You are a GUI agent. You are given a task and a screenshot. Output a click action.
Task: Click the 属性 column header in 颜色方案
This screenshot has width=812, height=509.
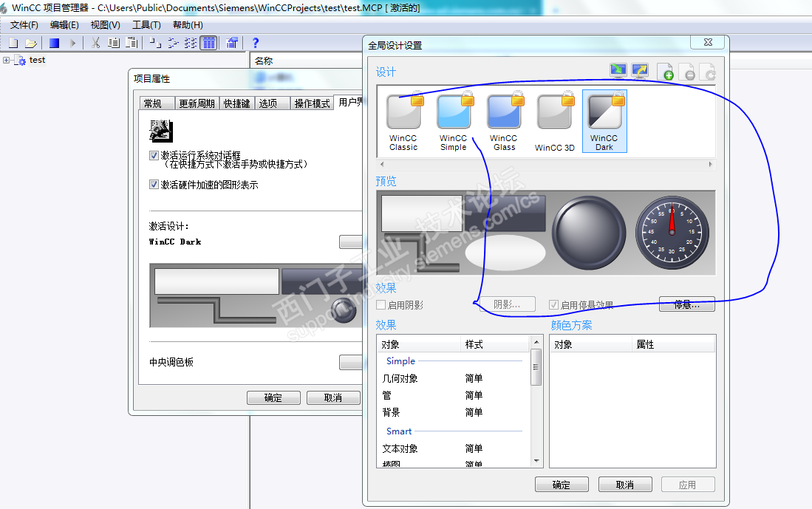click(x=674, y=344)
